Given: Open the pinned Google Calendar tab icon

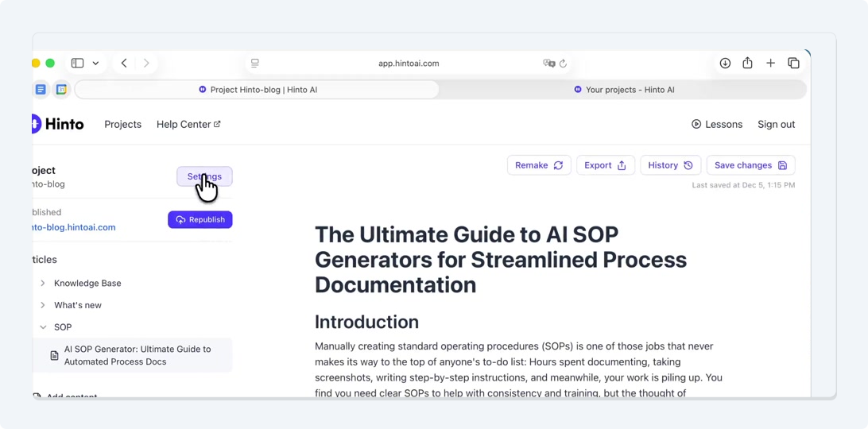Looking at the screenshot, I should (x=61, y=90).
